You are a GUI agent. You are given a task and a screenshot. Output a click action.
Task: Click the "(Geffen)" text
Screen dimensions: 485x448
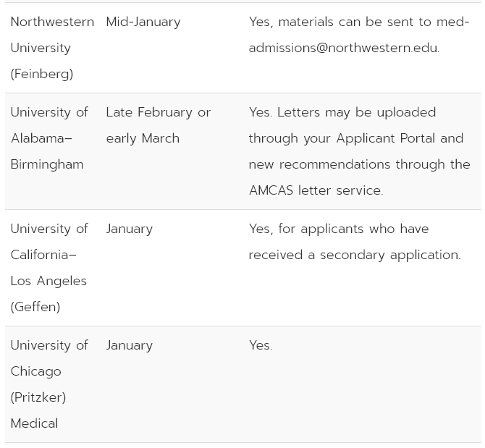[35, 307]
